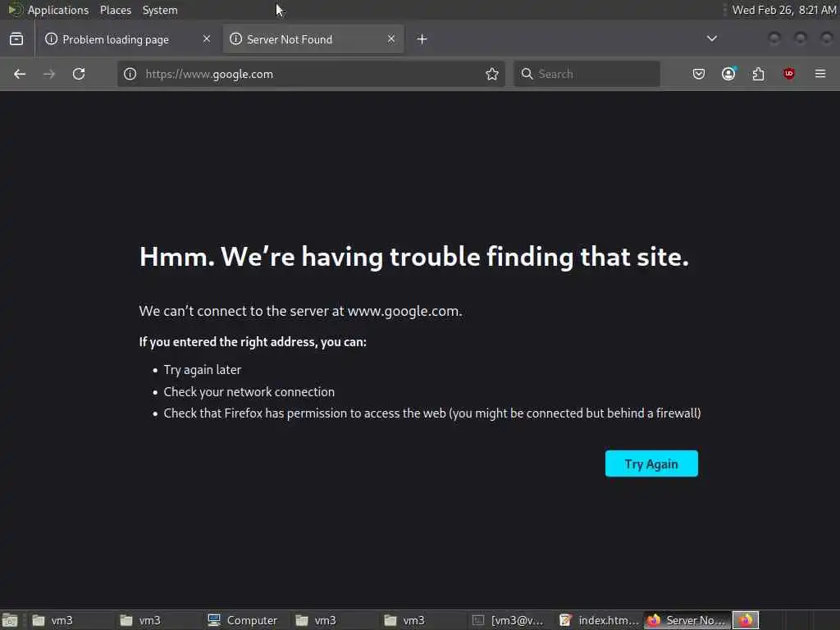Switch to Computer window in taskbar

(x=243, y=620)
